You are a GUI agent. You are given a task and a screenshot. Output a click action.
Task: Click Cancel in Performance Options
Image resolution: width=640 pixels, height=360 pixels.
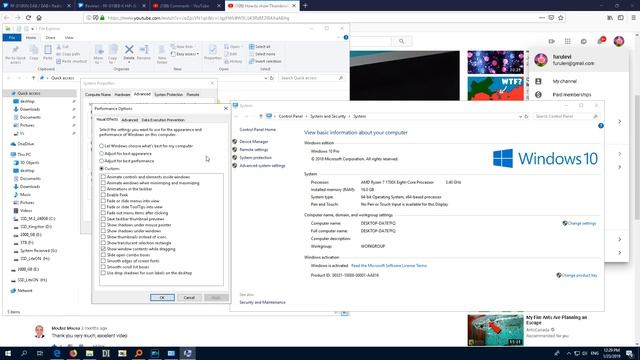pyautogui.click(x=189, y=298)
